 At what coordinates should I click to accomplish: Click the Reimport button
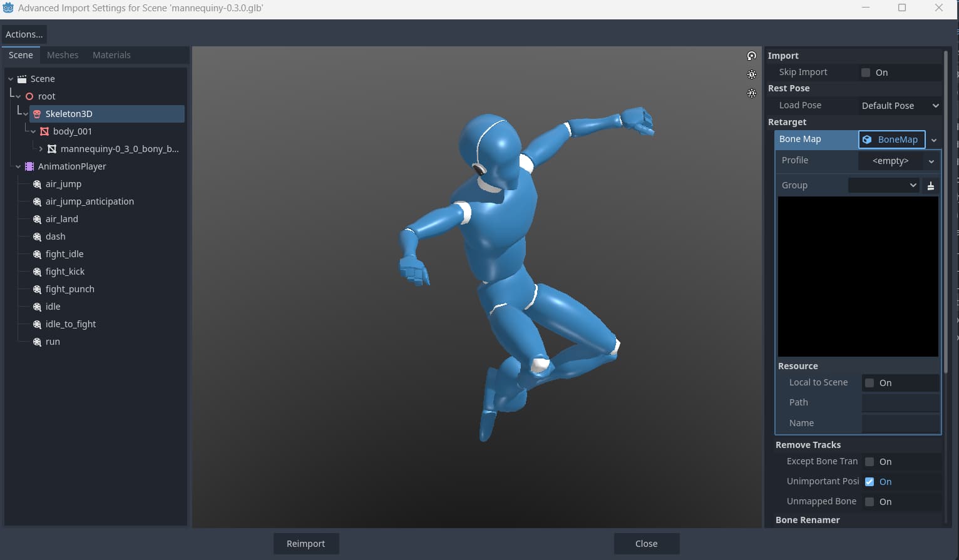[x=306, y=544]
